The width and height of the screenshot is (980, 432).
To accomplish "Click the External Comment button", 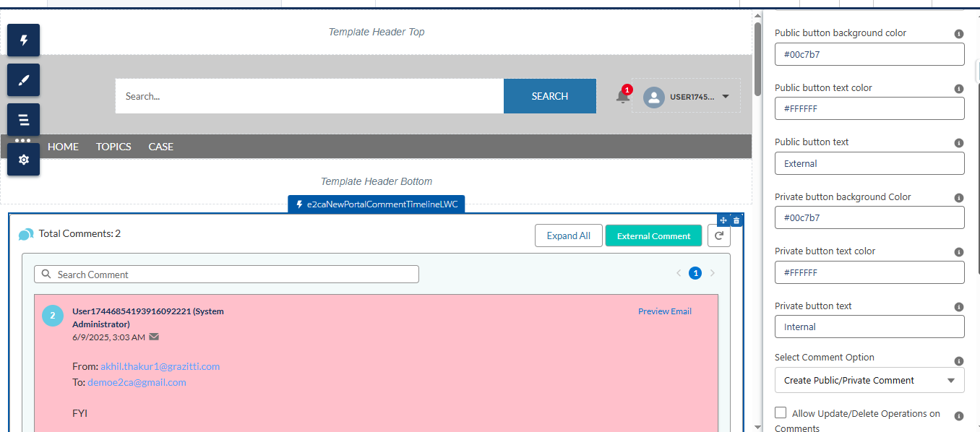I will 653,236.
